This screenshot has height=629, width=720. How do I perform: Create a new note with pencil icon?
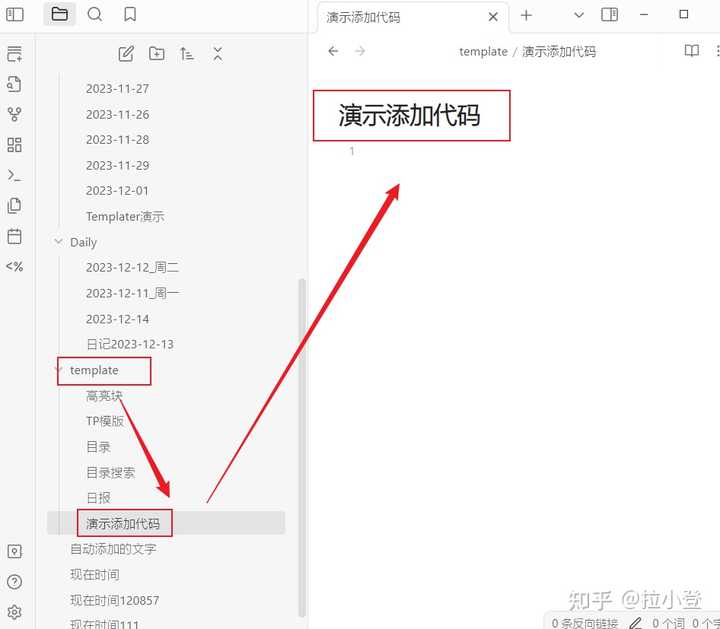pyautogui.click(x=126, y=54)
